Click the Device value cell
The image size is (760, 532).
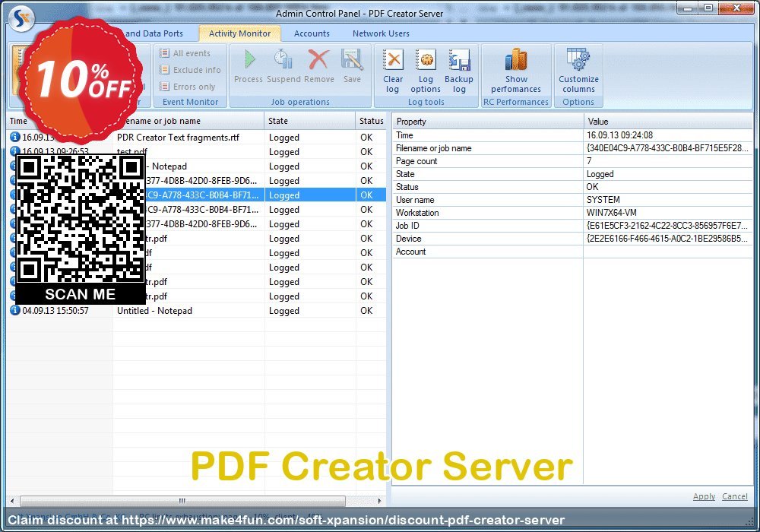[x=668, y=239]
